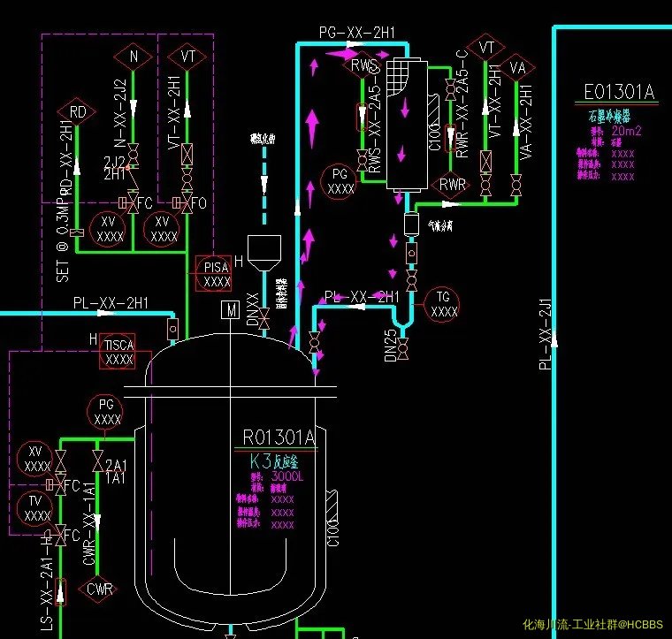Select the PISA instrument tag box
672x639 pixels.
pos(217,273)
